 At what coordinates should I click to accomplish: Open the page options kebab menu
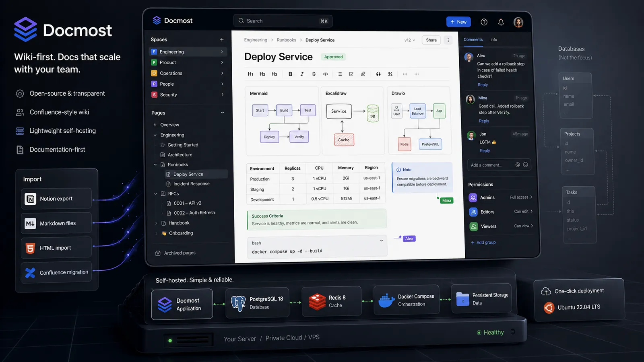coord(448,40)
